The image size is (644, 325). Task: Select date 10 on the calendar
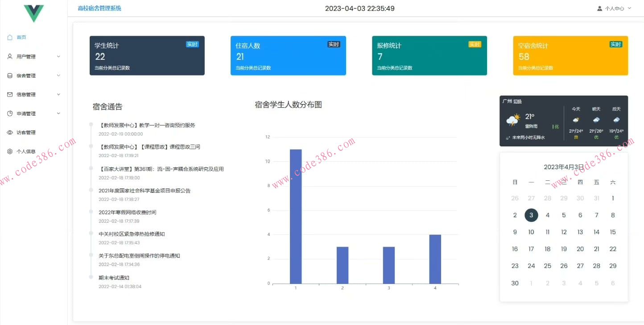[x=531, y=232]
